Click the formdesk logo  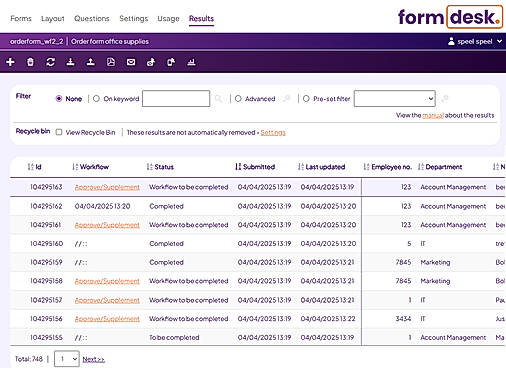(450, 17)
